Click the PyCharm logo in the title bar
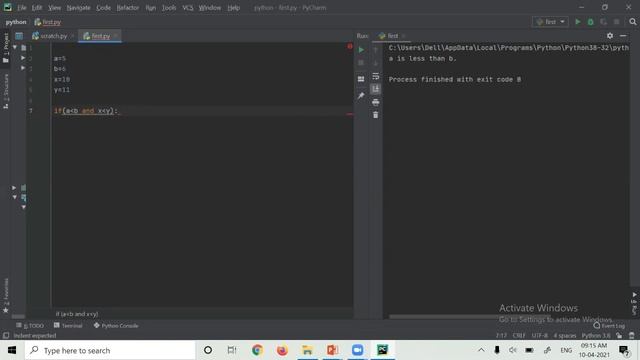The width and height of the screenshot is (640, 360). point(7,7)
